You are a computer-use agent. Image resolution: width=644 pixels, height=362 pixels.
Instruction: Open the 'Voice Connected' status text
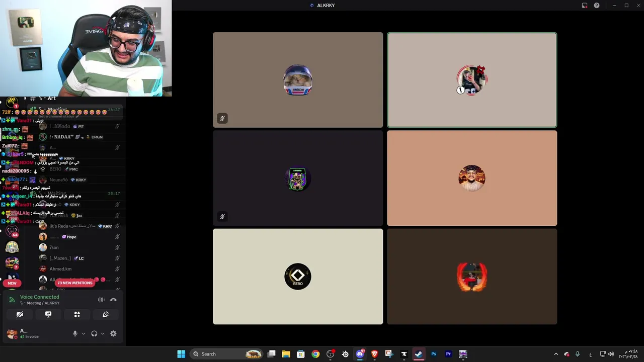pos(39,297)
